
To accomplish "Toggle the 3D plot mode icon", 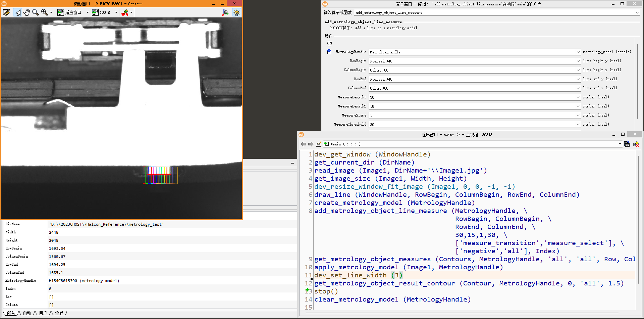I will [x=225, y=12].
